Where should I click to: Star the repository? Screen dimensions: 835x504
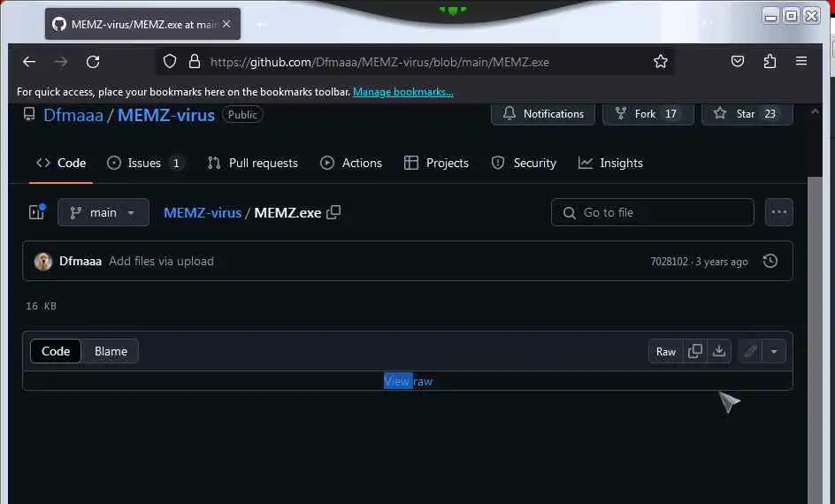click(747, 114)
